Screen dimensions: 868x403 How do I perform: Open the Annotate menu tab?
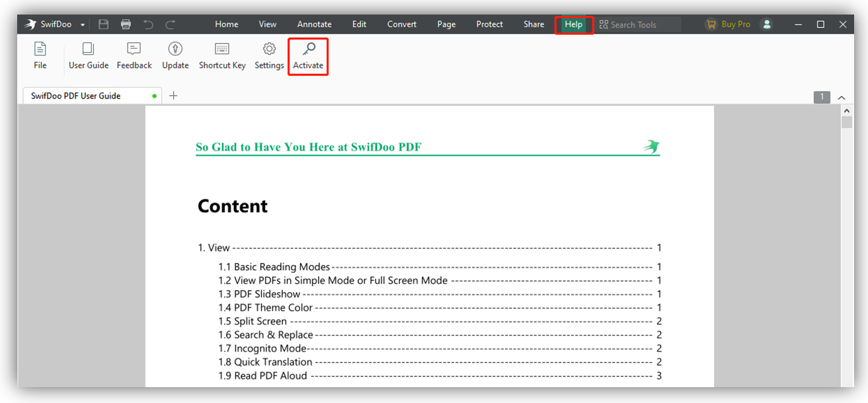click(x=315, y=24)
